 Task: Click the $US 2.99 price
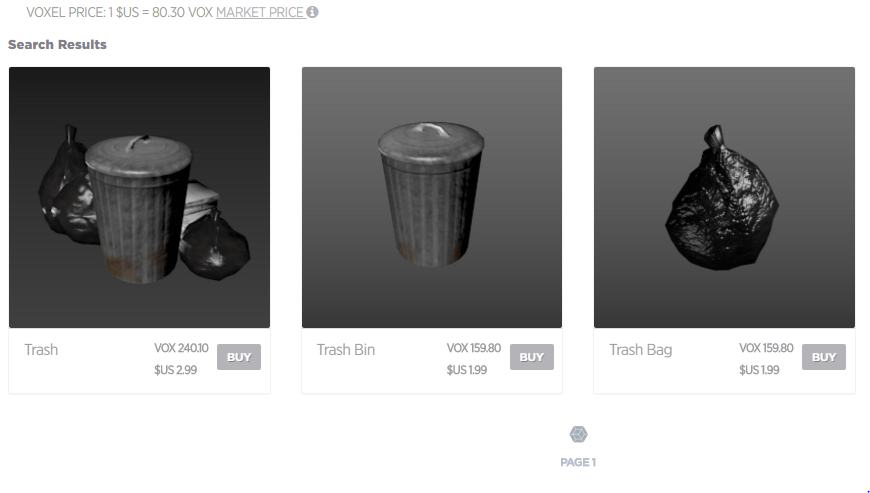coord(175,370)
